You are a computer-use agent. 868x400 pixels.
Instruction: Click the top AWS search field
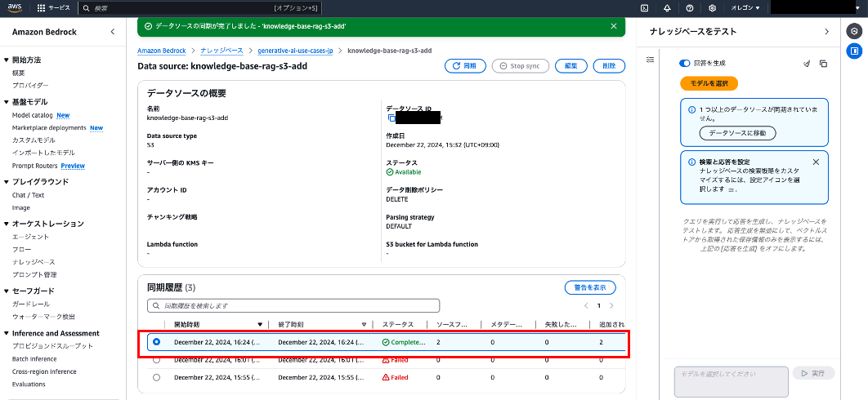tap(200, 8)
